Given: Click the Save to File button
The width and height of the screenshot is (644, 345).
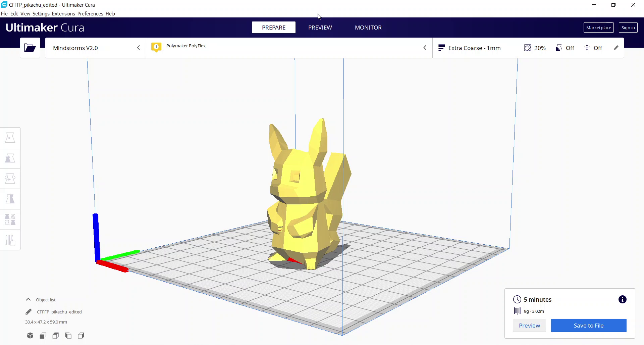Looking at the screenshot, I should (588, 325).
